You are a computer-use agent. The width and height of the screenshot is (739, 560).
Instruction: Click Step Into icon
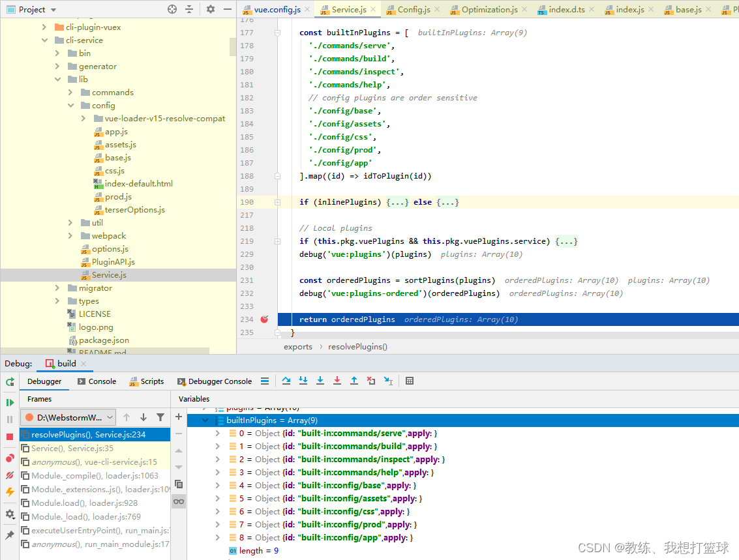click(303, 381)
